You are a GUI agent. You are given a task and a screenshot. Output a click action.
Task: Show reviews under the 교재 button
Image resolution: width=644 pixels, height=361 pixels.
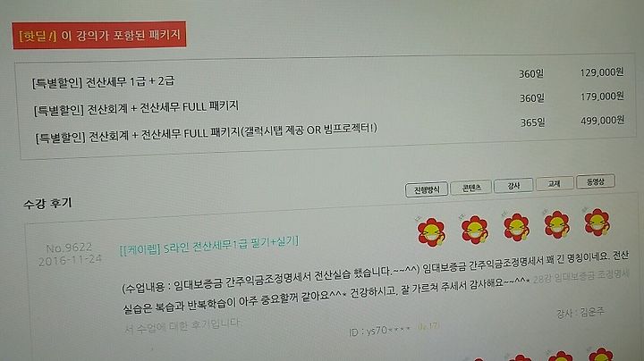click(554, 183)
